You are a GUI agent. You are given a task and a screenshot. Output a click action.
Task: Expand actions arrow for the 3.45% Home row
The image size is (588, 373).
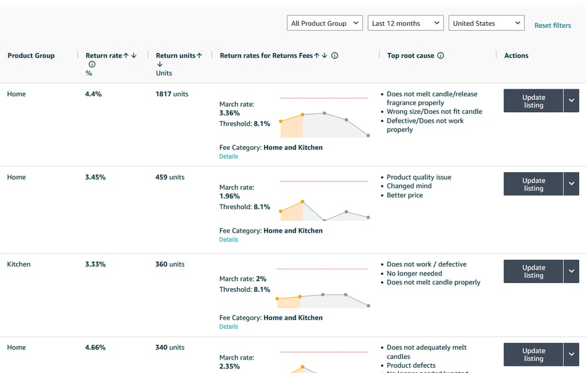(x=572, y=184)
